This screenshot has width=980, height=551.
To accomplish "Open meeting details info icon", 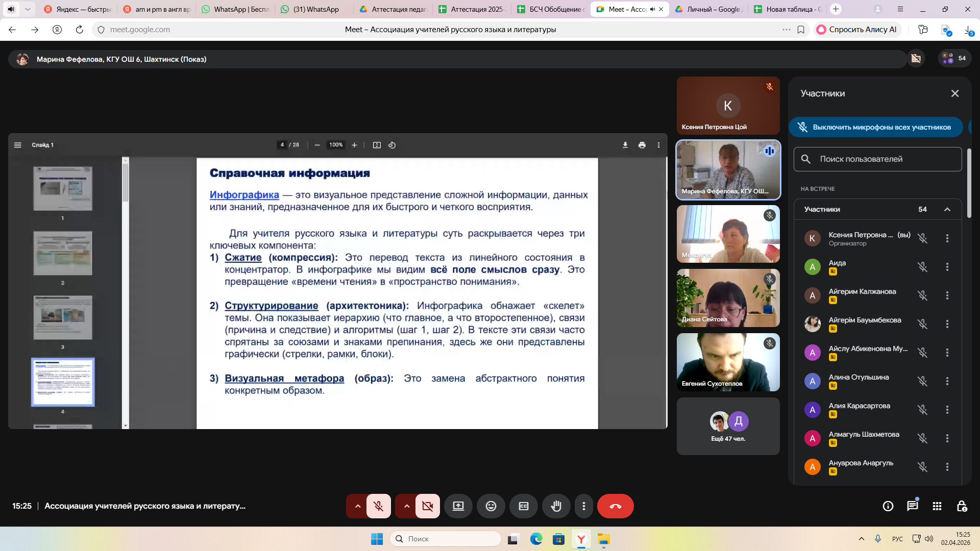I will (888, 506).
